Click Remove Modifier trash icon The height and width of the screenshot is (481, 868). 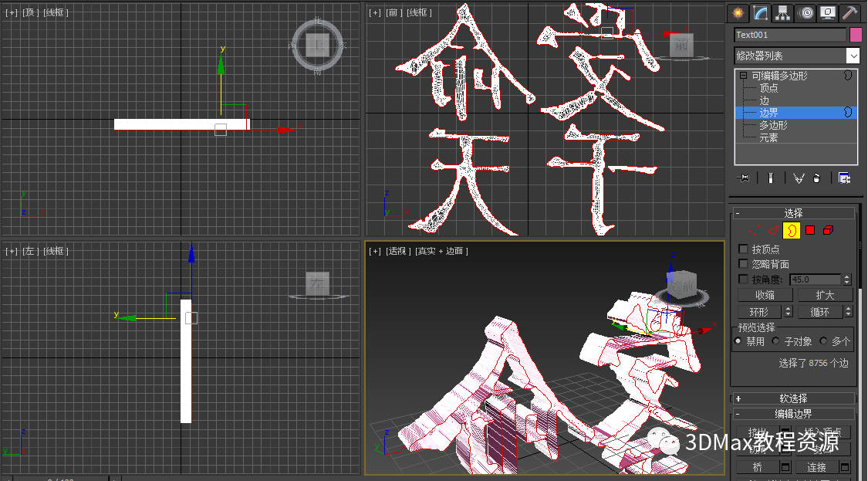pos(817,178)
